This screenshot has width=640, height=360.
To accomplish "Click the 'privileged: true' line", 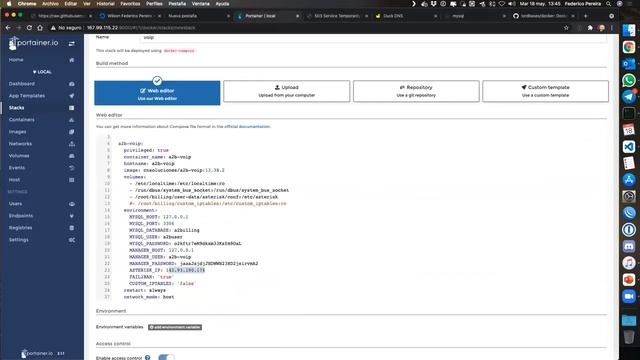I will coord(146,150).
